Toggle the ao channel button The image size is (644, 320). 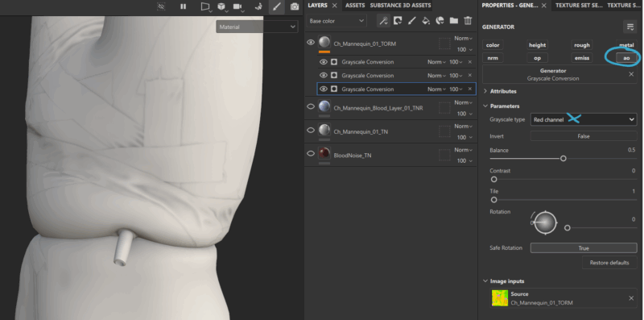coord(626,58)
